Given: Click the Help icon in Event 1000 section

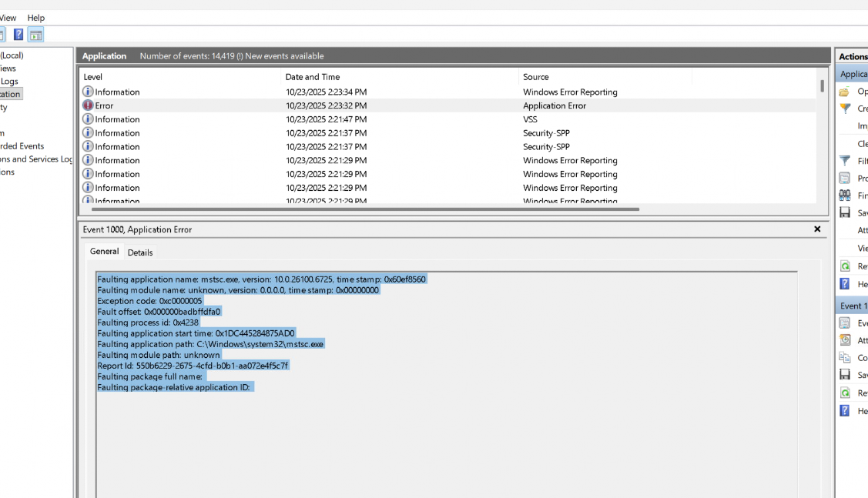Looking at the screenshot, I should (845, 410).
